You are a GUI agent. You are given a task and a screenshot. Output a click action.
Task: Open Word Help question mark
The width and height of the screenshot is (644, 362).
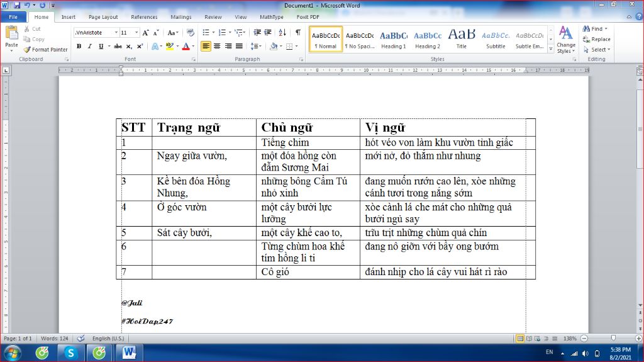(x=639, y=17)
